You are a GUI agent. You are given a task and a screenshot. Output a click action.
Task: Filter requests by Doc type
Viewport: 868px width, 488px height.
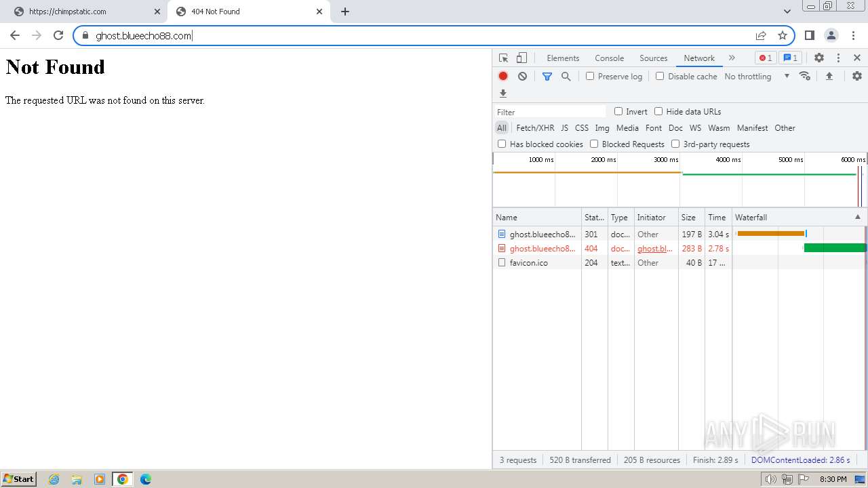(x=675, y=128)
